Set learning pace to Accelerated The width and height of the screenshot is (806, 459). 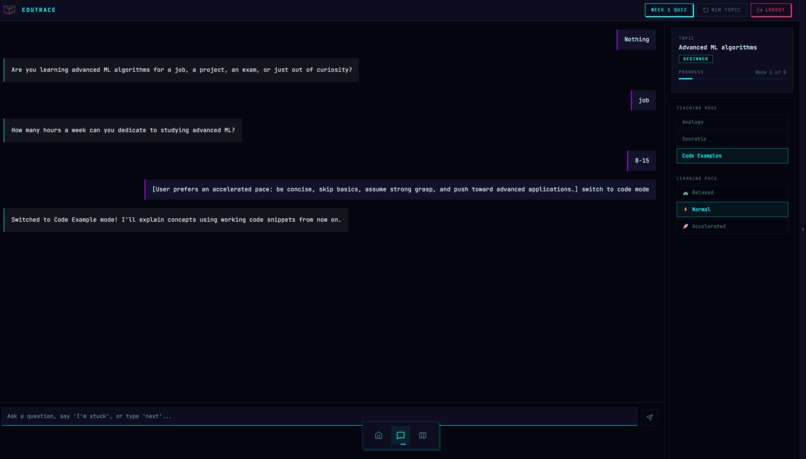732,226
